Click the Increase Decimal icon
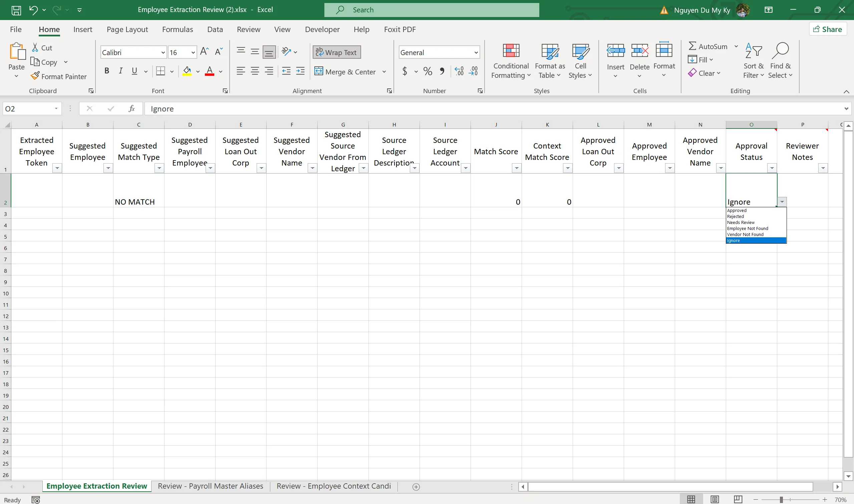Image resolution: width=854 pixels, height=504 pixels. [459, 71]
